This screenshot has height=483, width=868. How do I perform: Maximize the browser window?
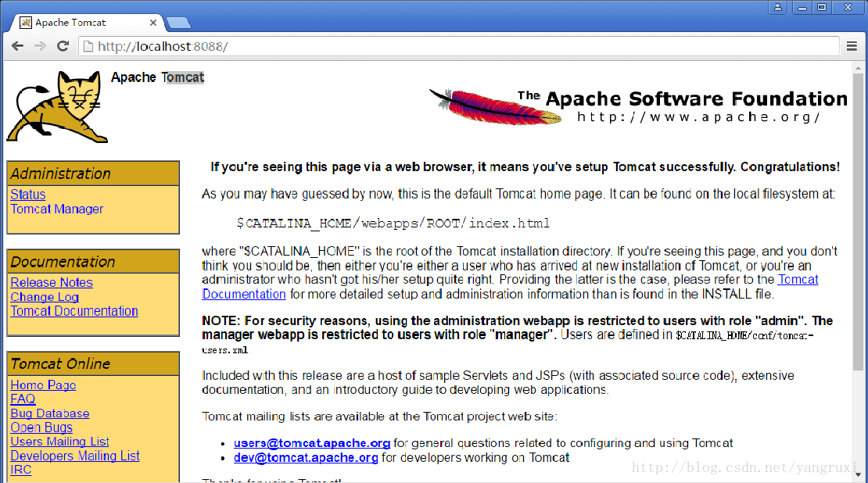point(823,7)
